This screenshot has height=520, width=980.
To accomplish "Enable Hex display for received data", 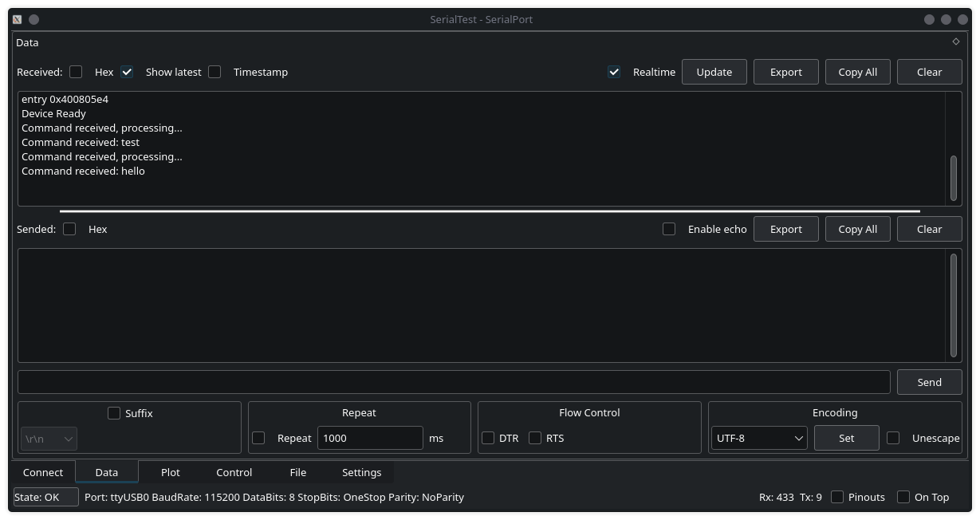I will pyautogui.click(x=76, y=72).
